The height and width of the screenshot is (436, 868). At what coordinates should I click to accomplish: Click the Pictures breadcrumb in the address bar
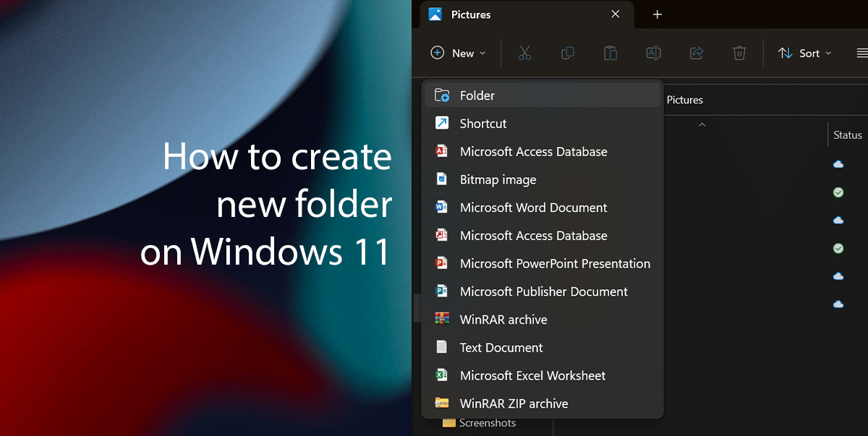(x=684, y=100)
